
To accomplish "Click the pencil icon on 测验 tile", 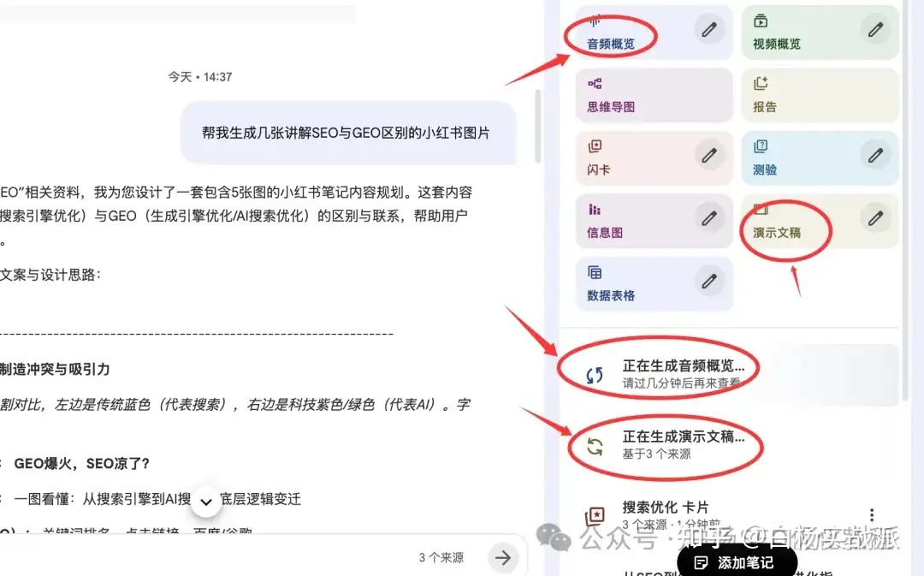I will click(875, 155).
